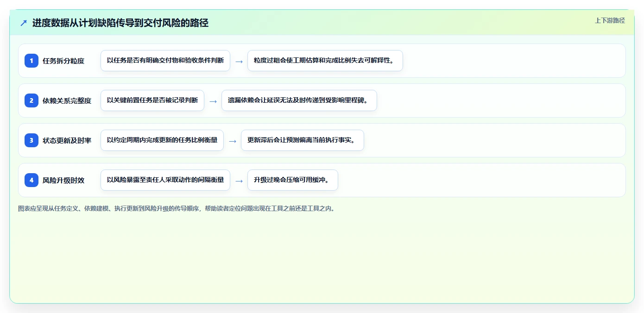
Task: Click the arrow icon beside the panel title
Action: [24, 23]
